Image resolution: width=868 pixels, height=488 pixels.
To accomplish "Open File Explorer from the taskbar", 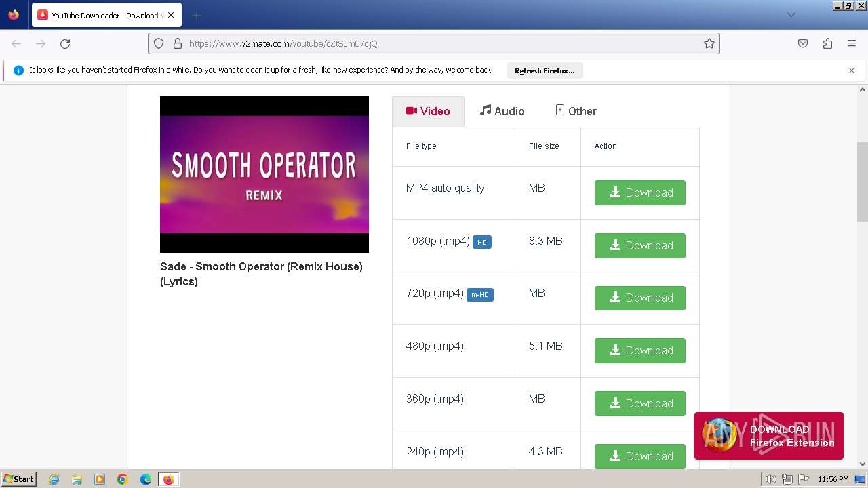I will click(x=77, y=479).
